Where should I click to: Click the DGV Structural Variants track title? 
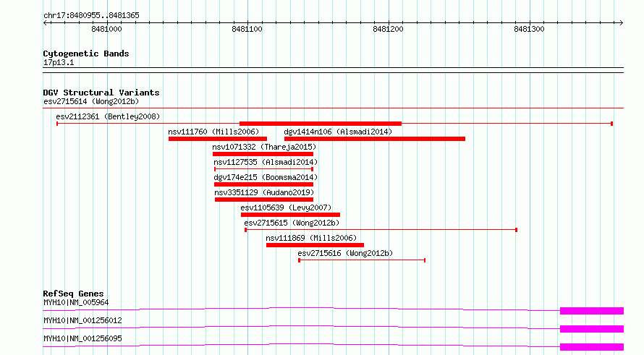(x=101, y=93)
